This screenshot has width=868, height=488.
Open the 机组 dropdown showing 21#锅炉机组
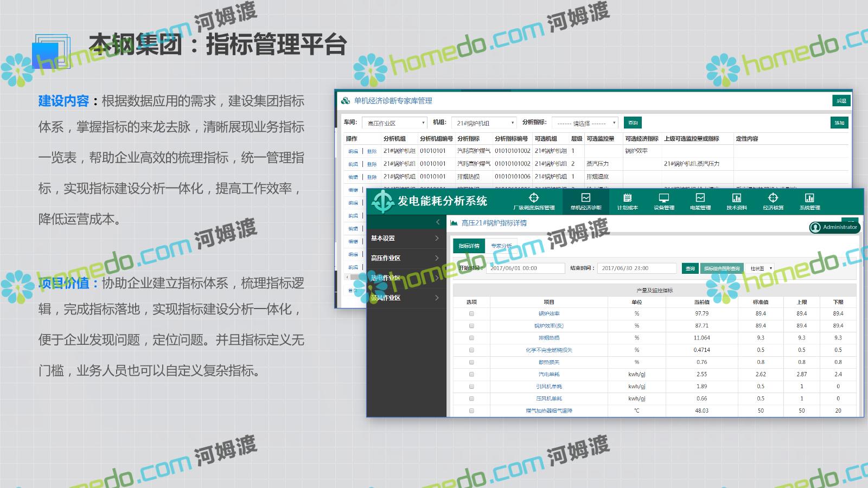click(x=484, y=123)
